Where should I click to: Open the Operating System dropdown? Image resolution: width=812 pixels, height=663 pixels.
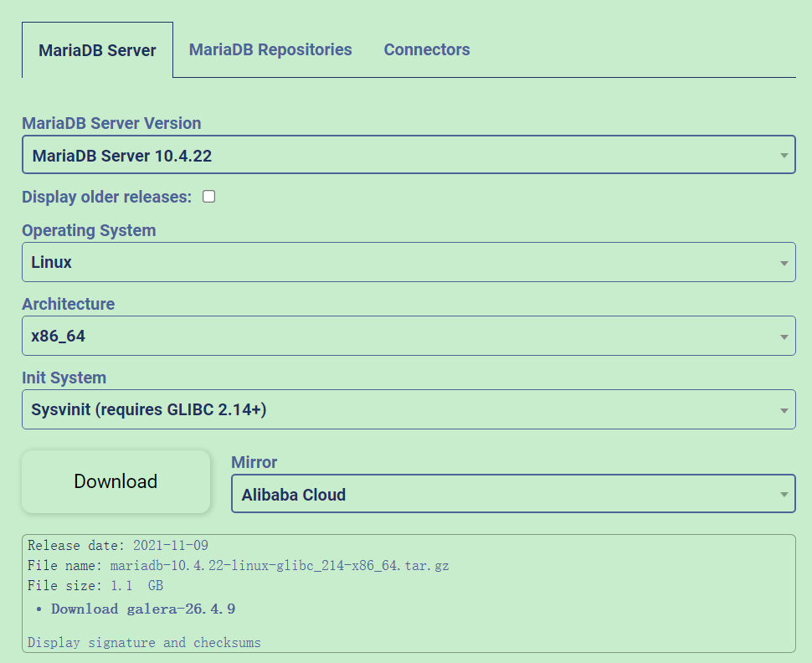click(x=409, y=262)
